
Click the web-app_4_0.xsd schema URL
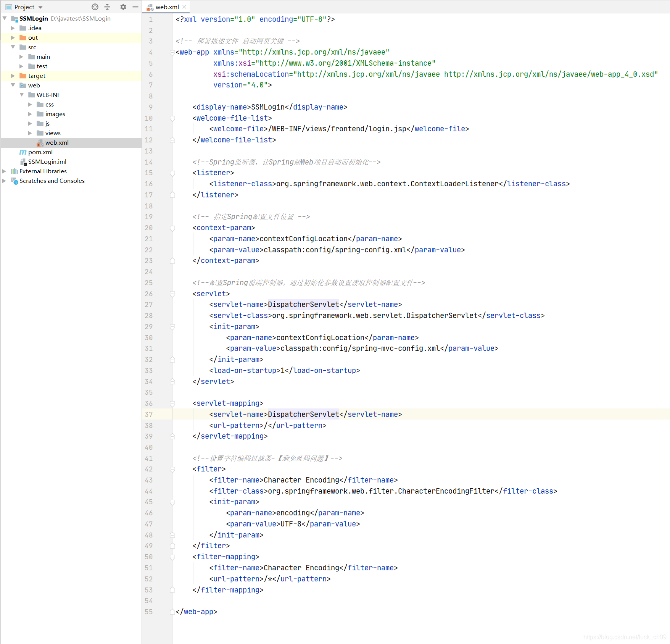click(x=549, y=74)
